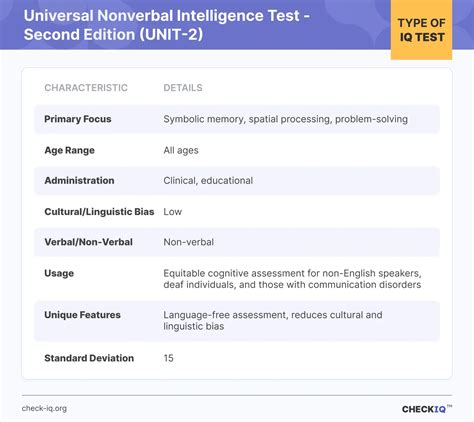Click the All ages value
Screen dimensions: 474x422
(x=181, y=150)
